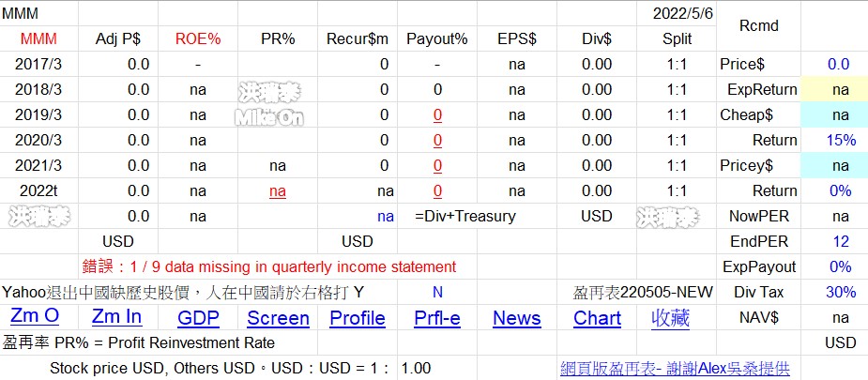Click the red ROE% column header
The width and height of the screenshot is (868, 380).
(x=198, y=39)
